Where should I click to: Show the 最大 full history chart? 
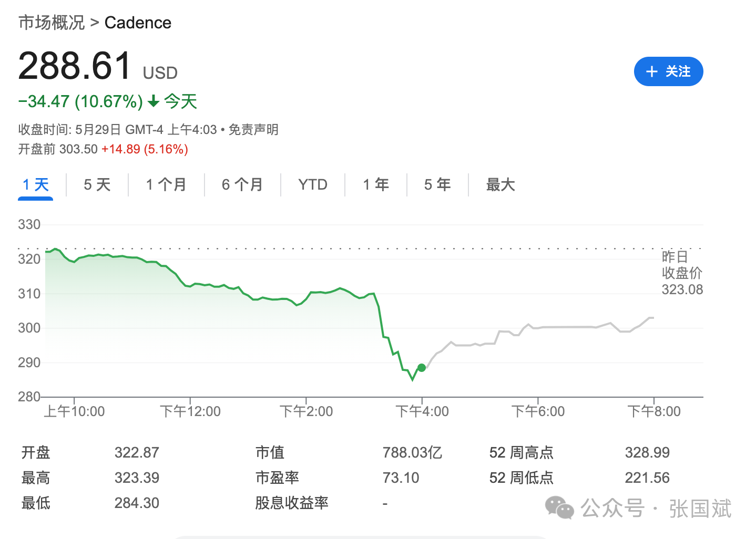(x=500, y=185)
